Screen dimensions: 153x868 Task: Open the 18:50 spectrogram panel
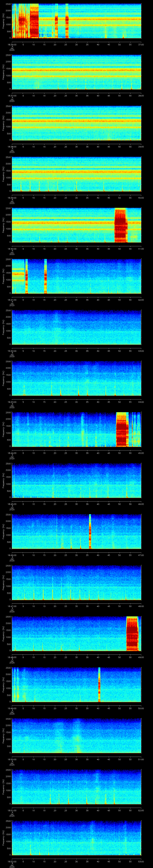tap(76, 736)
